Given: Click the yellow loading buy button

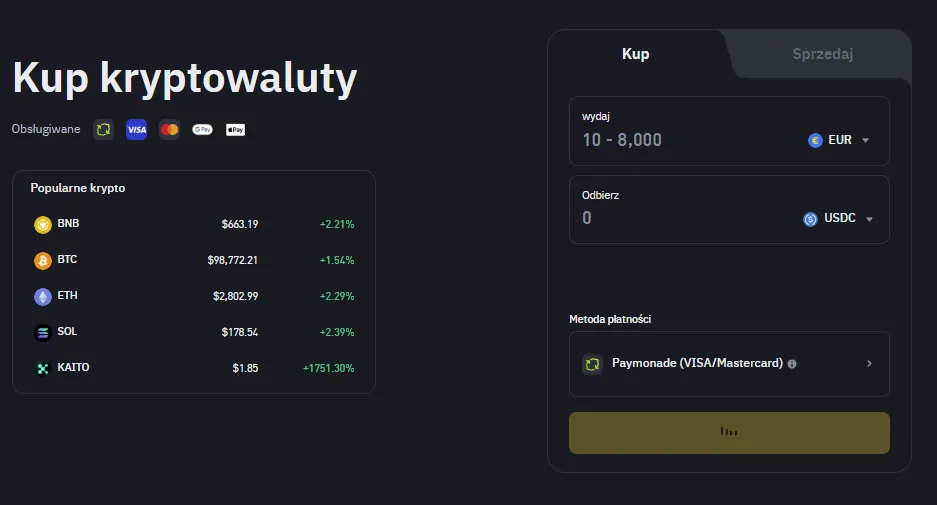Looking at the screenshot, I should 729,432.
